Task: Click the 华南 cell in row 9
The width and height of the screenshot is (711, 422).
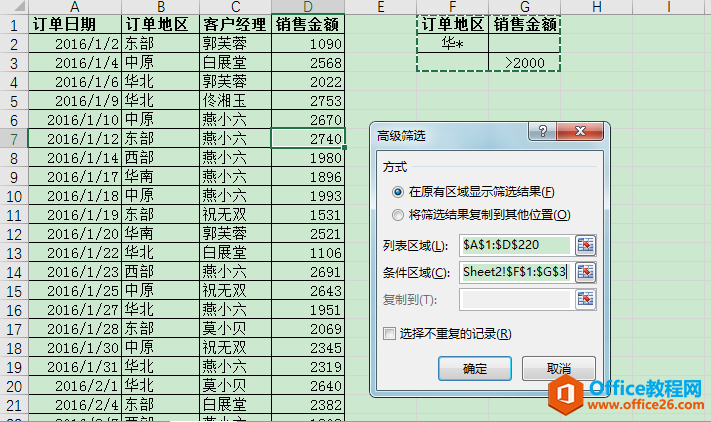Action: tap(161, 177)
